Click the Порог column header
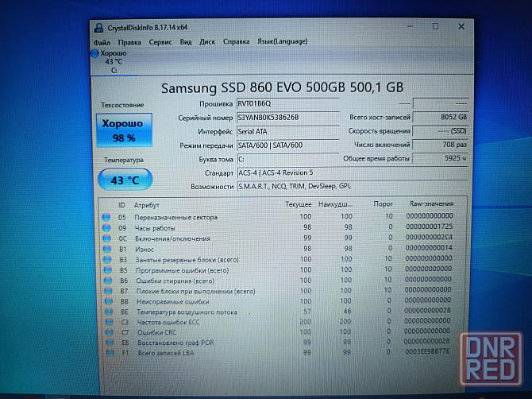This screenshot has height=399, width=532. point(383,204)
